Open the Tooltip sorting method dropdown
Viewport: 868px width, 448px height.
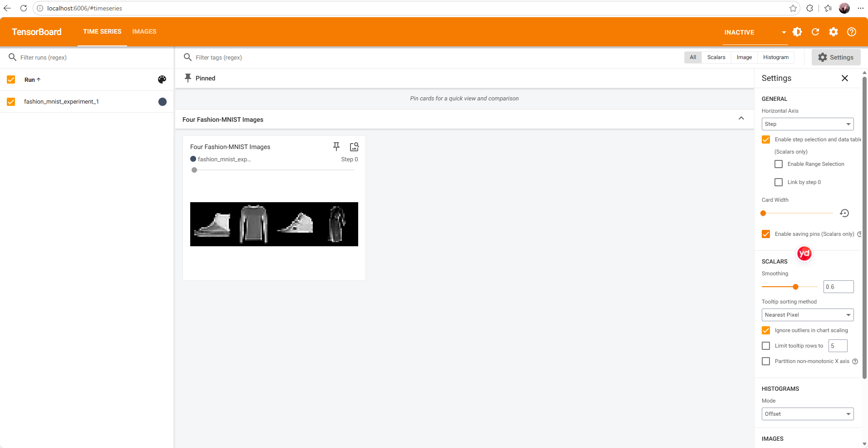[808, 315]
